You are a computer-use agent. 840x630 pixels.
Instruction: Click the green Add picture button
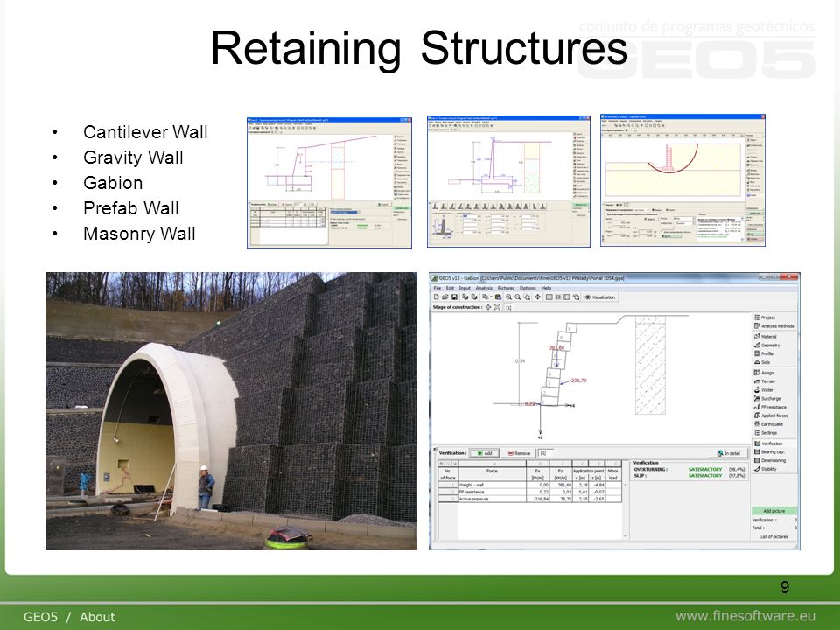click(x=774, y=511)
